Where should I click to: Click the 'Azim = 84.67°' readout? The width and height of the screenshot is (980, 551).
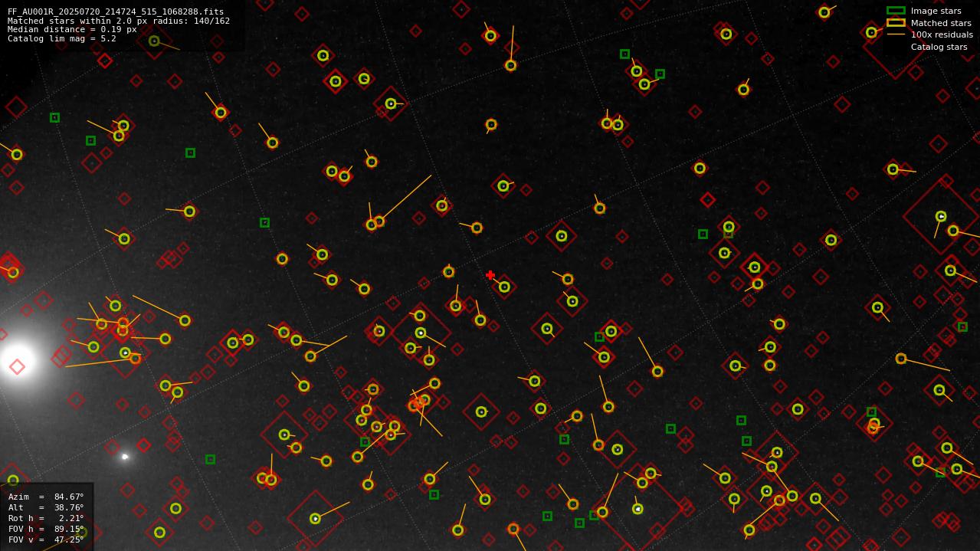point(46,497)
